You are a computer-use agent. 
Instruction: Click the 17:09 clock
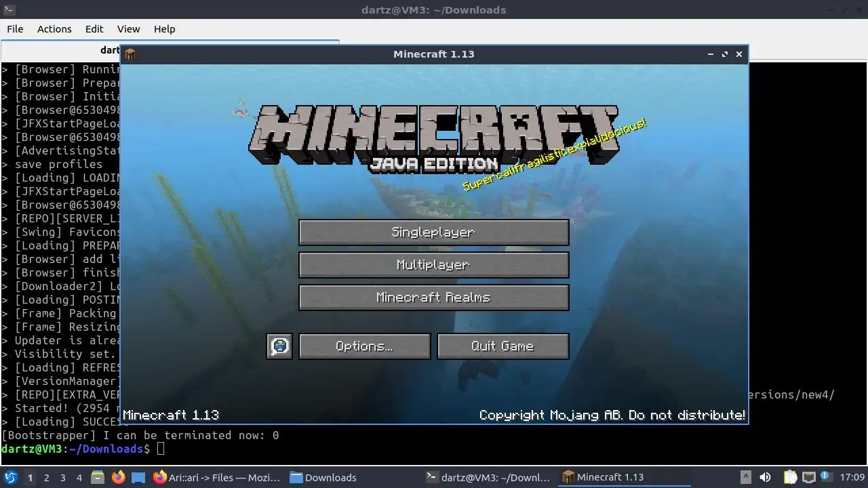coord(852,477)
